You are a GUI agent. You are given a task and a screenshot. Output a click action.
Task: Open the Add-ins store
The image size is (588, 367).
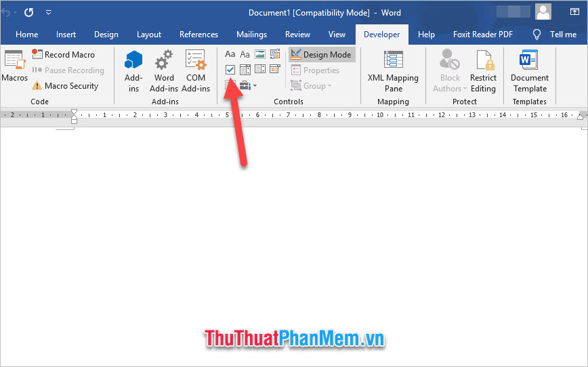coord(133,71)
